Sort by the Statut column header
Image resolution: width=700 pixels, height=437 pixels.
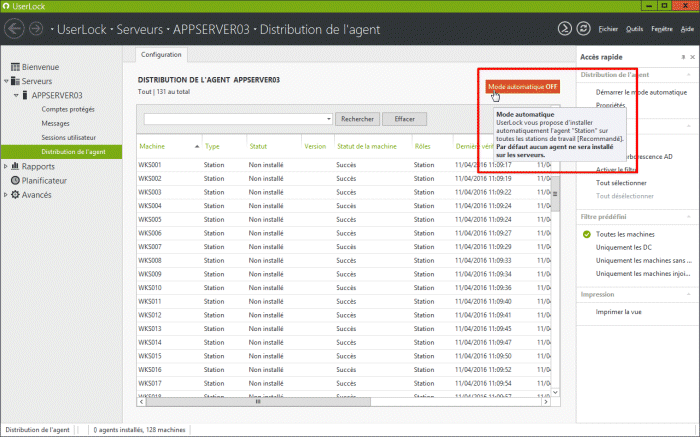pos(258,146)
